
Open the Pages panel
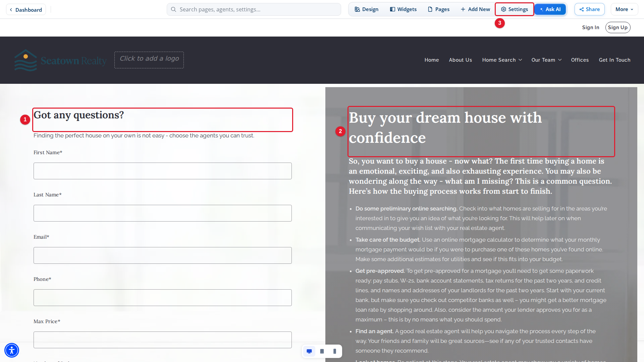tap(439, 9)
